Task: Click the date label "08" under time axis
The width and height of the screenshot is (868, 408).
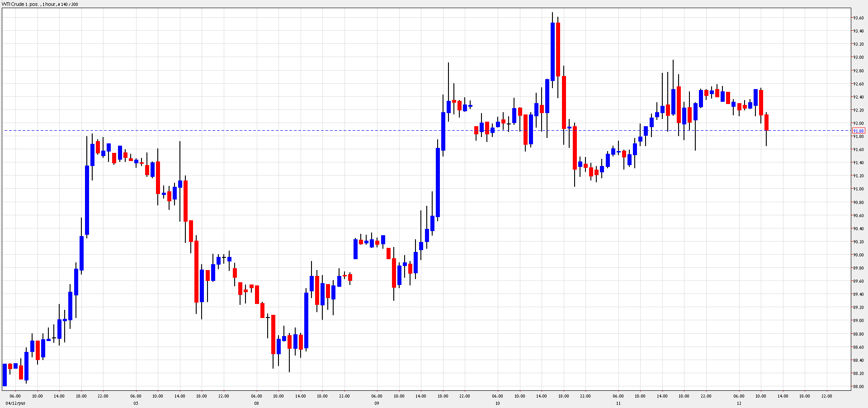Action: click(256, 403)
